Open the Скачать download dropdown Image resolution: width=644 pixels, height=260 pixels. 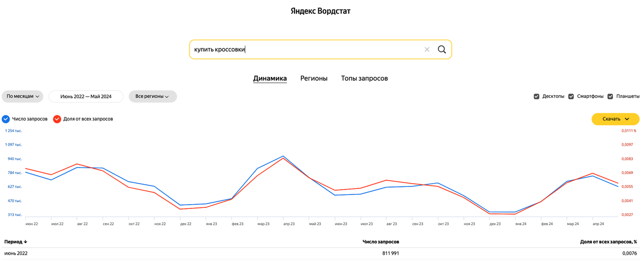click(x=616, y=119)
